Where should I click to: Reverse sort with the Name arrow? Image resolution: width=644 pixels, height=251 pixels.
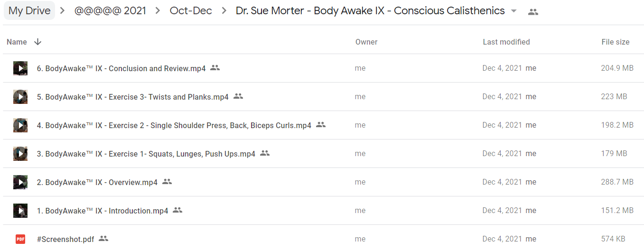point(38,42)
